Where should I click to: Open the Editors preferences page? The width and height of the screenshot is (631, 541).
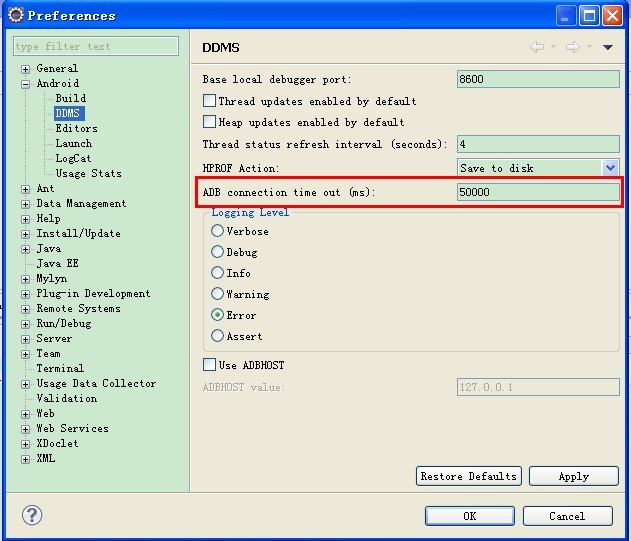76,128
